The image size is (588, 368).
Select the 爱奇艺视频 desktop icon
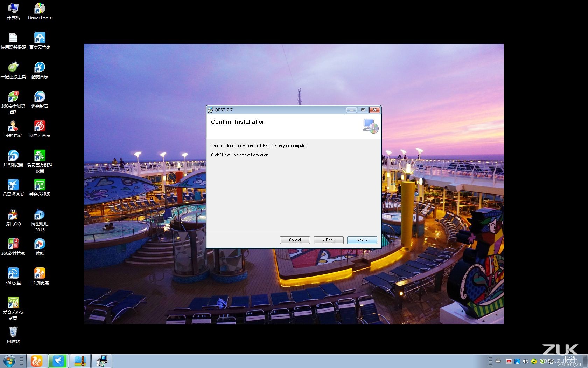click(40, 188)
